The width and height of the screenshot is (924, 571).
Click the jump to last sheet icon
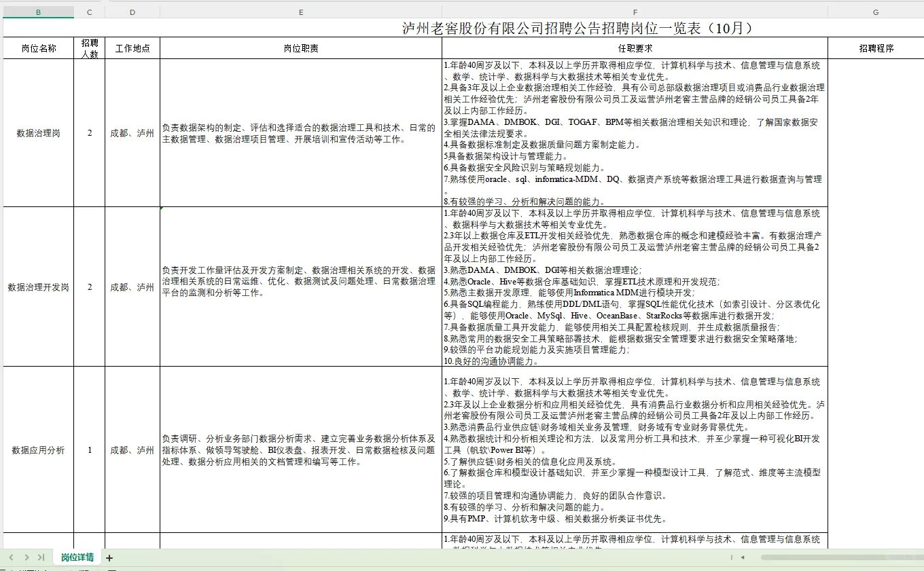(x=42, y=557)
